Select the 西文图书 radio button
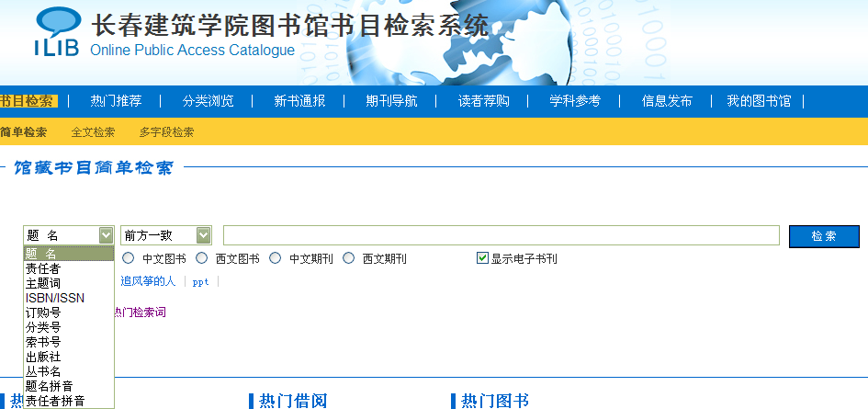Viewport: 868px width, 409px height. 202,258
